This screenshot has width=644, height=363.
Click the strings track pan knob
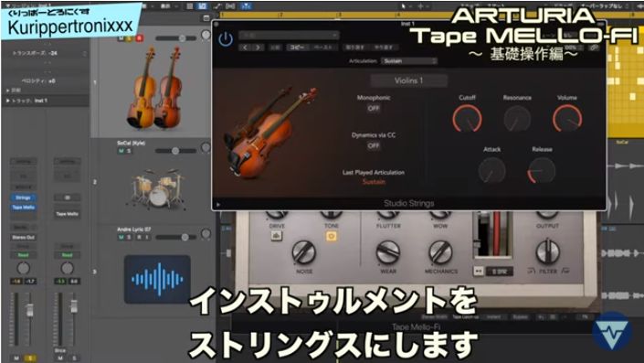(206, 36)
